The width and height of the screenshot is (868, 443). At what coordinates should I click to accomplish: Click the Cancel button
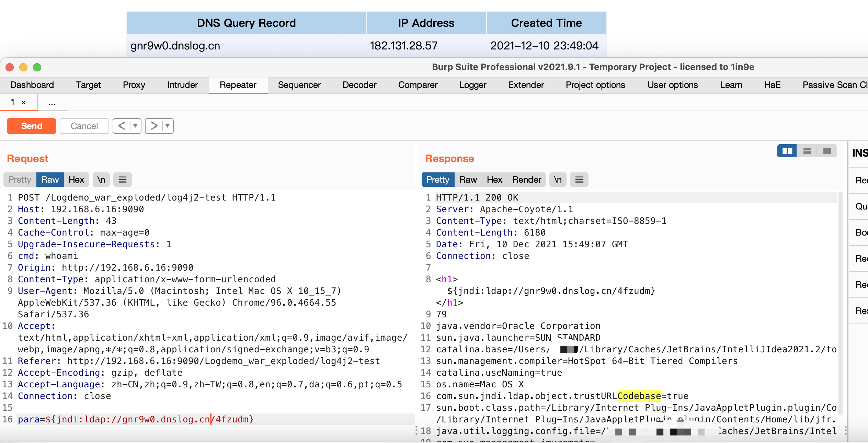coord(84,126)
